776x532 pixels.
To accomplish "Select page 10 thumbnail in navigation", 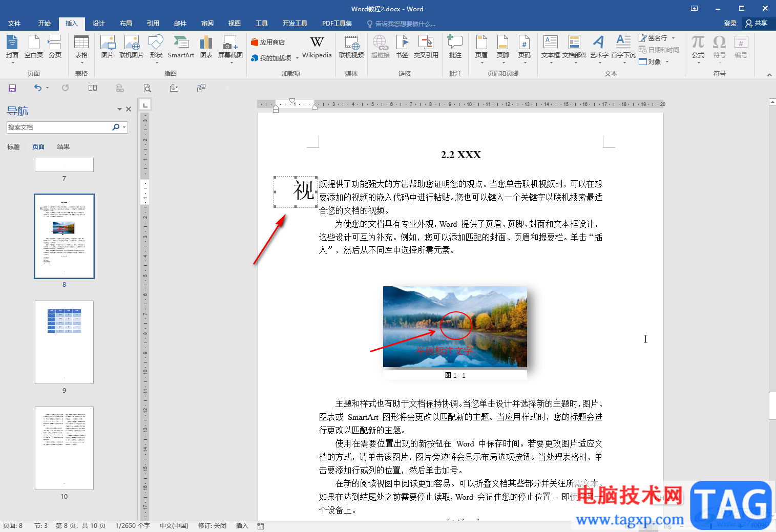I will [x=65, y=448].
